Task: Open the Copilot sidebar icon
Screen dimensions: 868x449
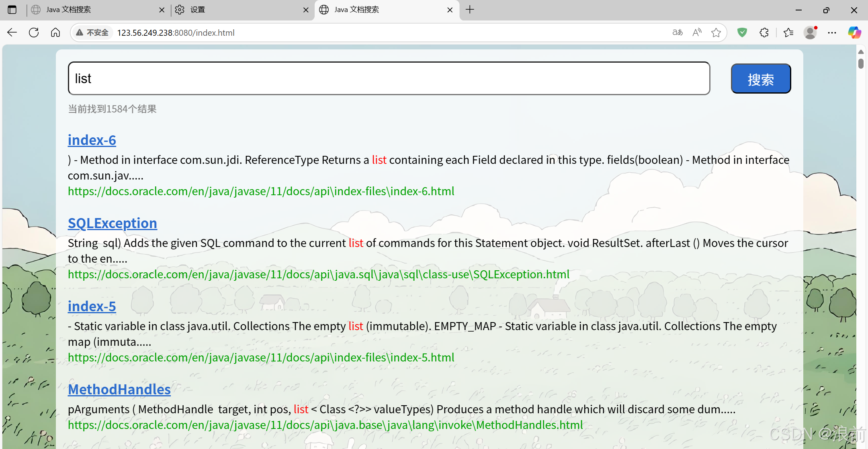Action: click(x=854, y=33)
